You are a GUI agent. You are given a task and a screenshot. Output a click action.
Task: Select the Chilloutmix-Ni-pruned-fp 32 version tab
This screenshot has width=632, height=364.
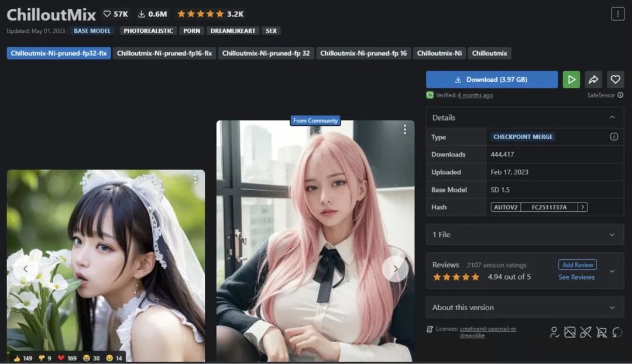266,53
